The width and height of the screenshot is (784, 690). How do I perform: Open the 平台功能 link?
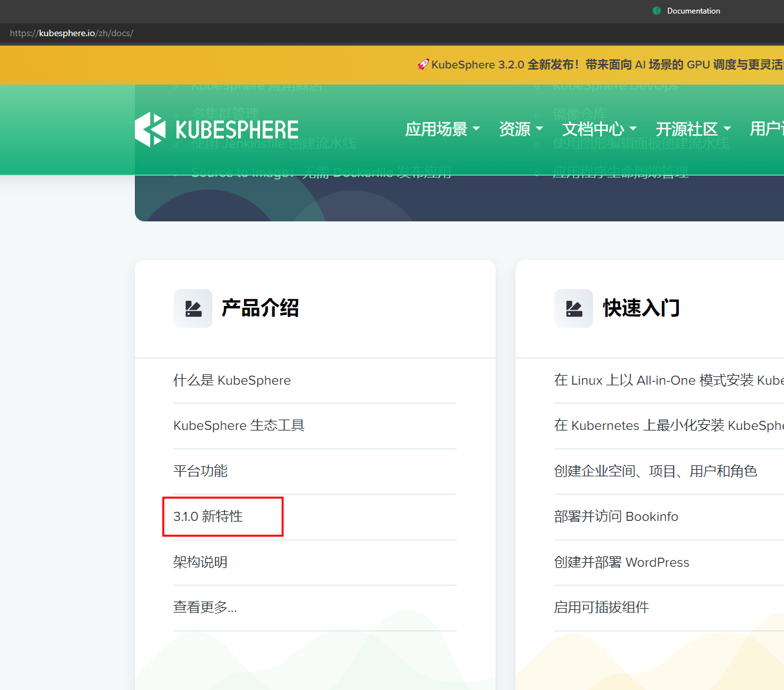[201, 471]
